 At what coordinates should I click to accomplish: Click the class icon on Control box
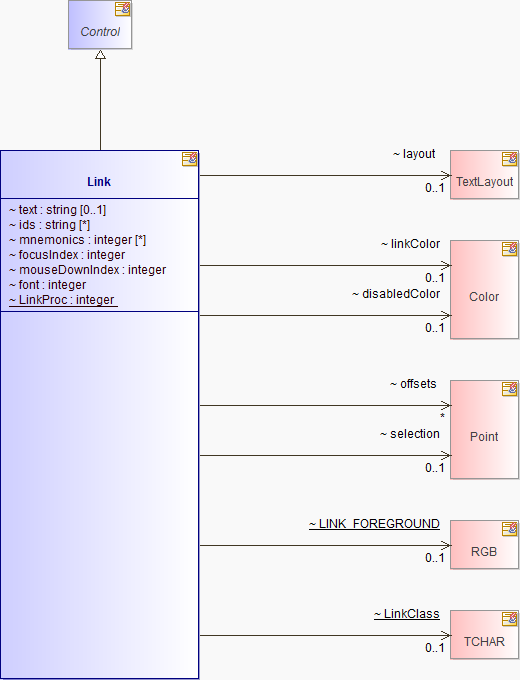[x=122, y=9]
